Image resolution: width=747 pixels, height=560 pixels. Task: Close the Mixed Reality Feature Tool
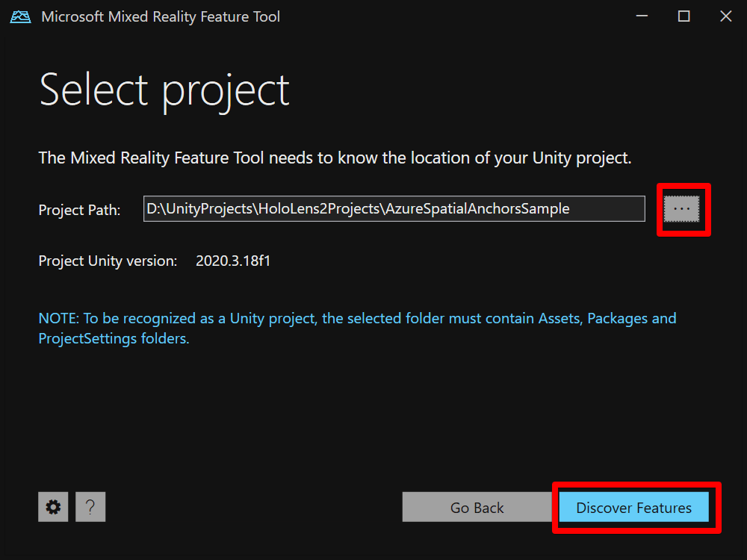(x=725, y=16)
